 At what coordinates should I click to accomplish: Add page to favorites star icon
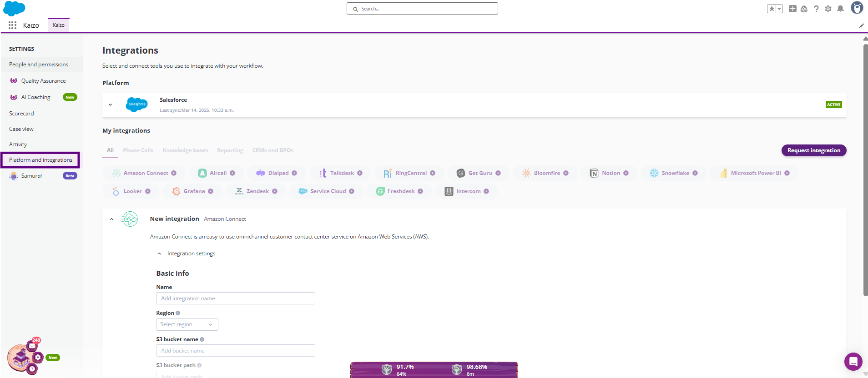pos(772,9)
